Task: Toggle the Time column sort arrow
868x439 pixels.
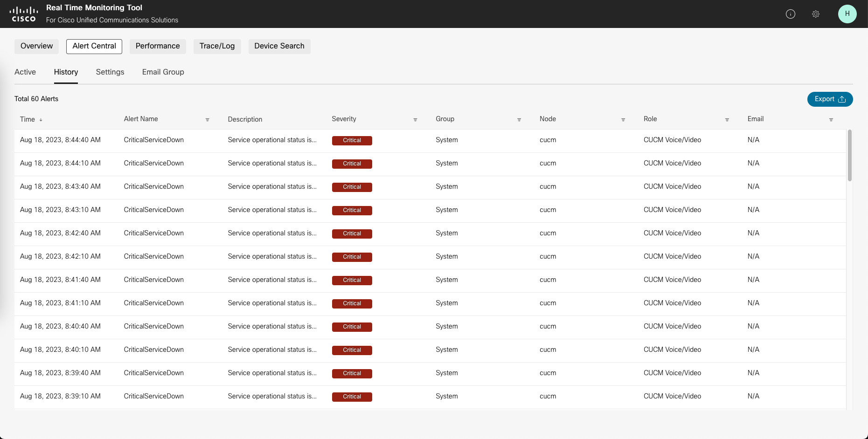Action: [x=41, y=120]
